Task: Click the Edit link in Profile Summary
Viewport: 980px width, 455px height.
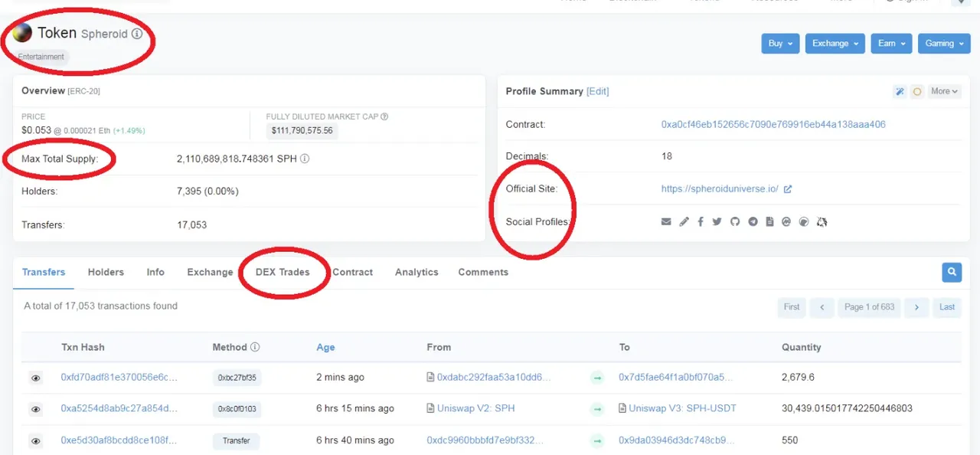Action: tap(598, 91)
